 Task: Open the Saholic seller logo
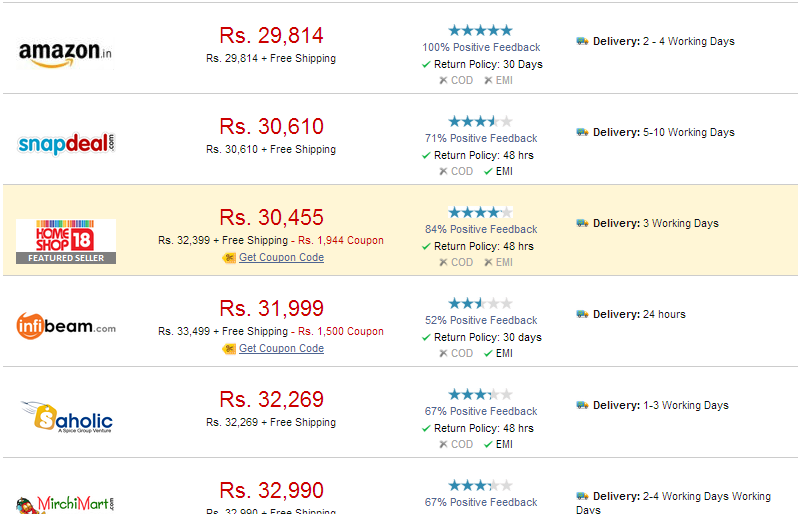(x=66, y=417)
